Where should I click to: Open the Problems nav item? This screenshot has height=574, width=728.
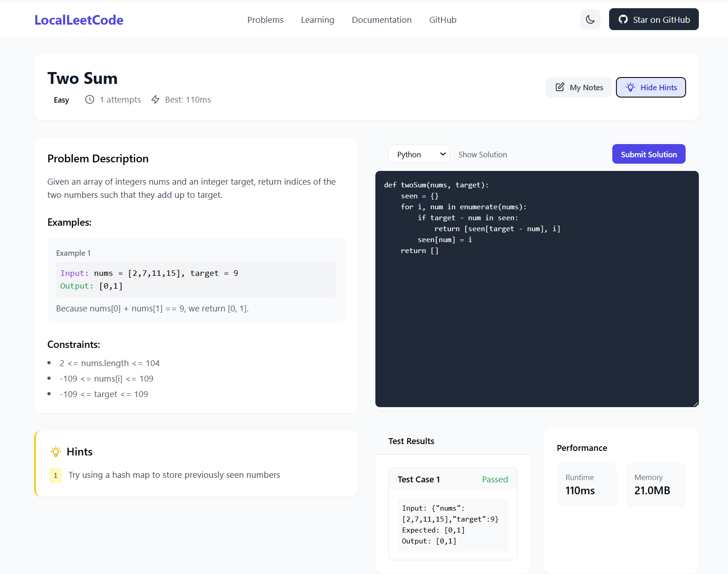[265, 20]
